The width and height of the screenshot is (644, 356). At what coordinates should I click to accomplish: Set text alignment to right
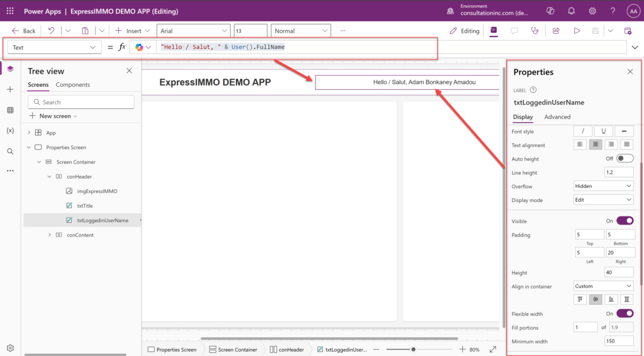(x=611, y=145)
